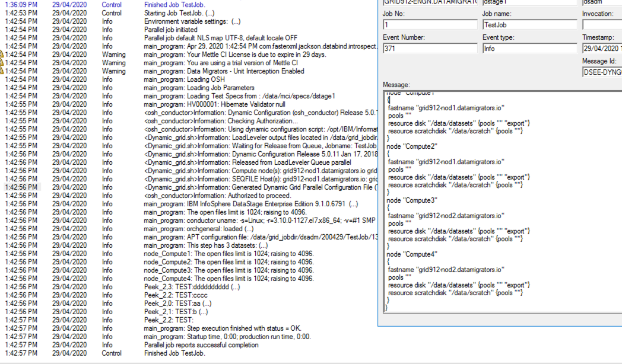Click the Job name field showing TestJob
This screenshot has height=364, width=622.
point(529,25)
